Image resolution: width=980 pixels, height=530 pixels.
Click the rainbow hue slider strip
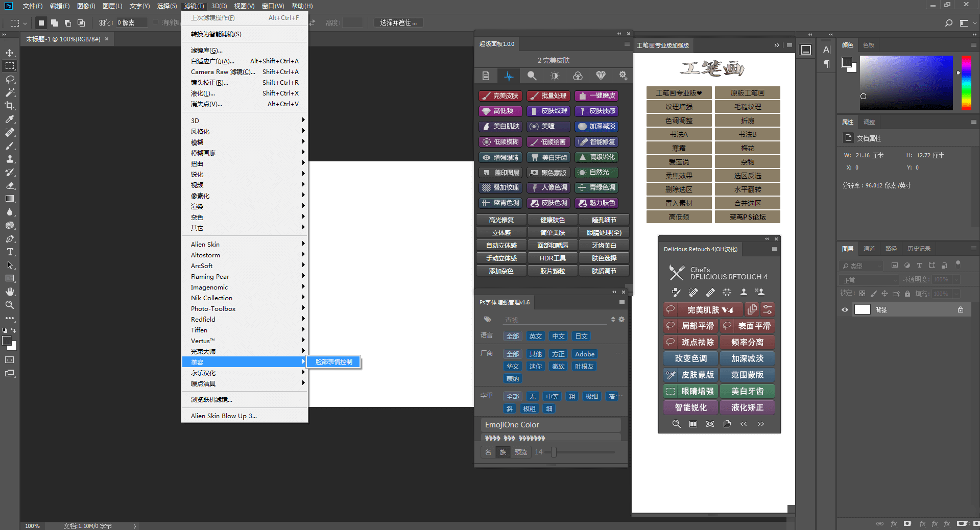(966, 83)
